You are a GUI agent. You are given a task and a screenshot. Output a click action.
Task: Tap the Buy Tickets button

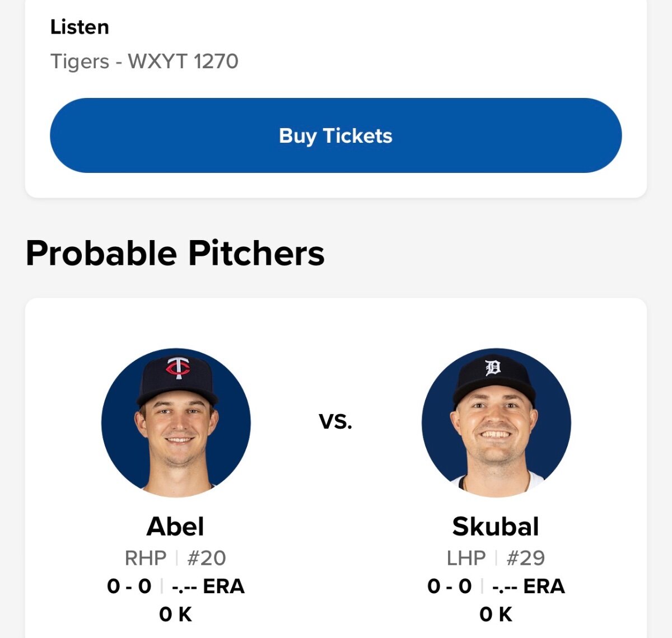pos(335,135)
